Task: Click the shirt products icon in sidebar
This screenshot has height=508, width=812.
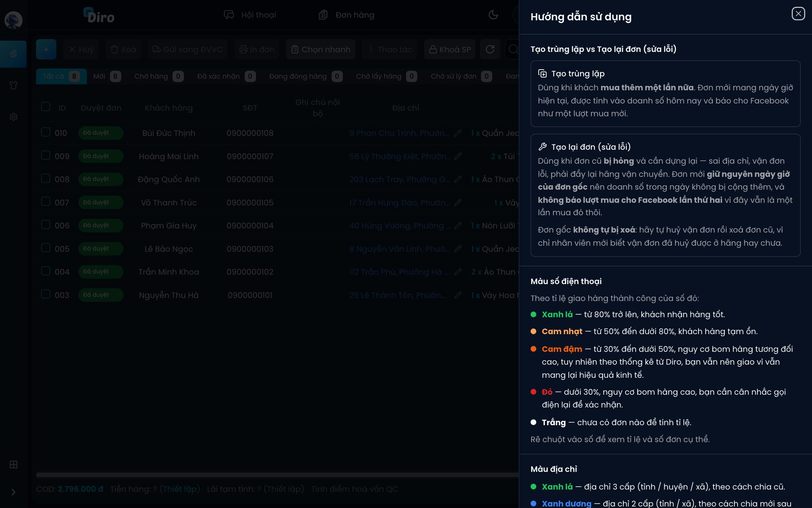Action: point(14,85)
